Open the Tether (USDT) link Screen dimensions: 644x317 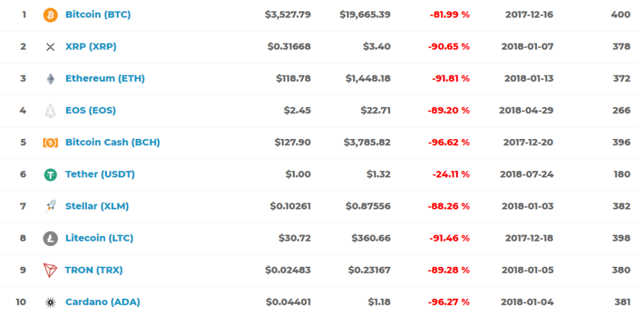pyautogui.click(x=100, y=174)
